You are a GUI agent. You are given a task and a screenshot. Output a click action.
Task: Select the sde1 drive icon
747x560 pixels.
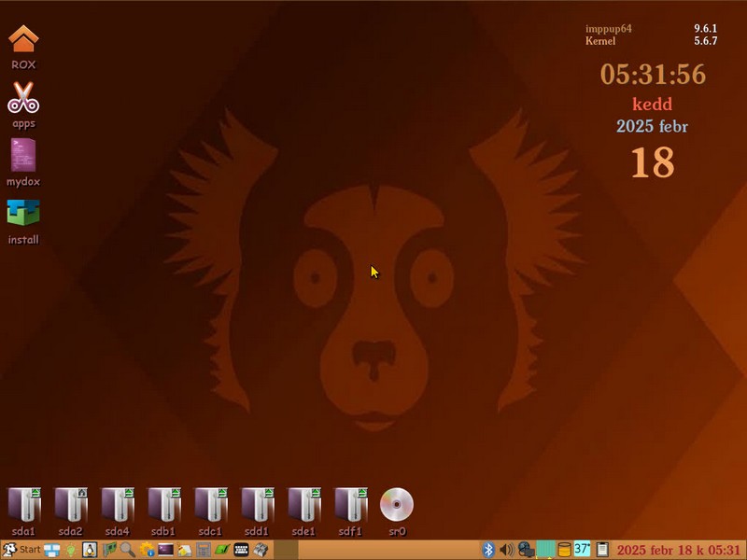click(304, 505)
